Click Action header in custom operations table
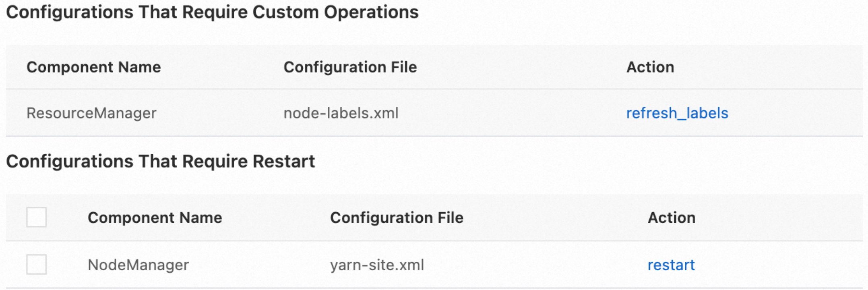Viewport: 868px width, 290px height. click(650, 67)
